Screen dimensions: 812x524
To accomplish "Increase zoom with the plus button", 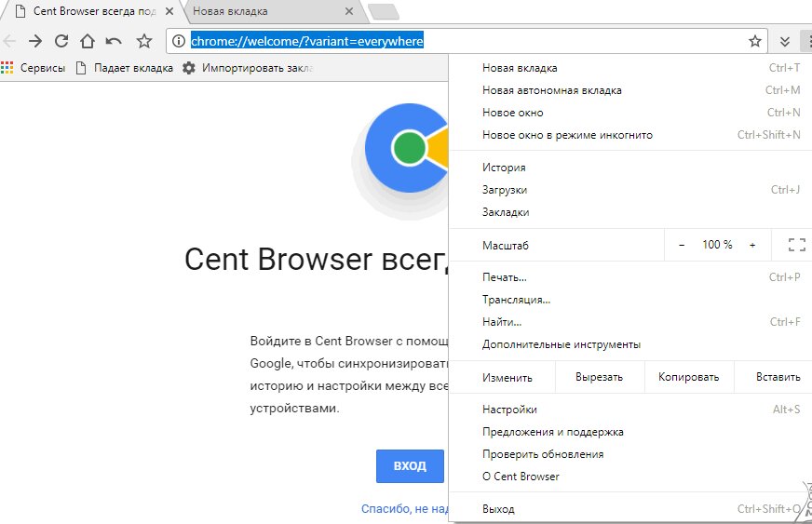I will click(752, 245).
